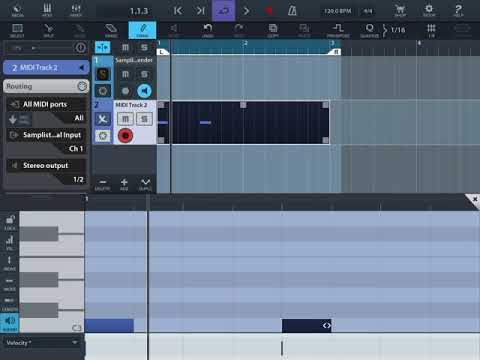Screen dimensions: 480x360
Task: Mute MIDI Track 2
Action: pos(125,119)
